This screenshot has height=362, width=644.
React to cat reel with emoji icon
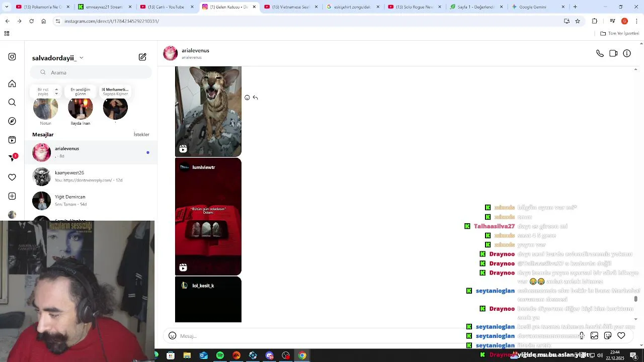[x=247, y=98]
